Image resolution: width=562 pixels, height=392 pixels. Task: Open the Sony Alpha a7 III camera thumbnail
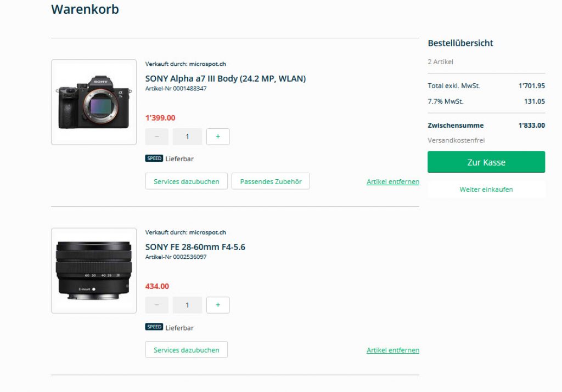(x=94, y=102)
